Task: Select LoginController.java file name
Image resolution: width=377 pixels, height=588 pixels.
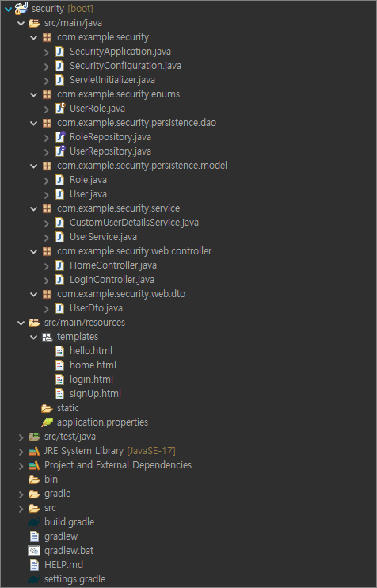Action: pyautogui.click(x=112, y=280)
